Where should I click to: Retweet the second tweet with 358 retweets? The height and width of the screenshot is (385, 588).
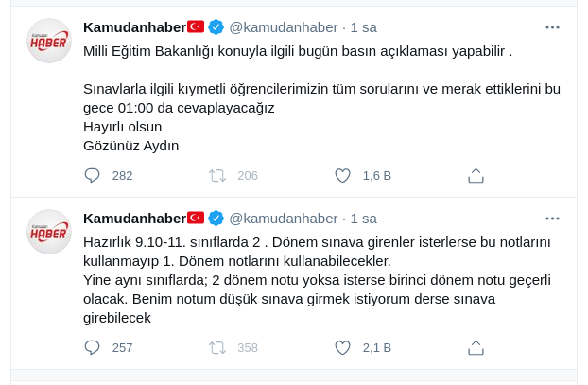pos(216,347)
